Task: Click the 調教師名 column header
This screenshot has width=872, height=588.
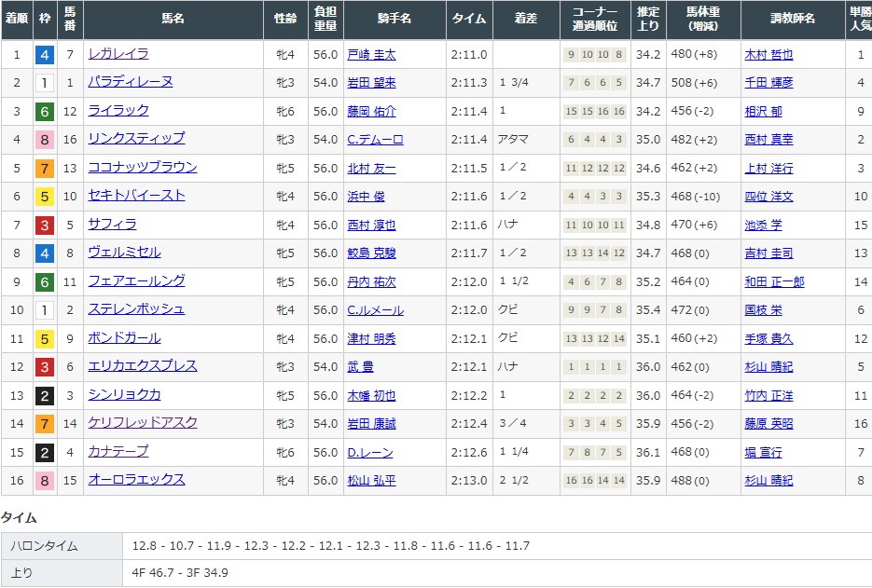Action: click(793, 20)
